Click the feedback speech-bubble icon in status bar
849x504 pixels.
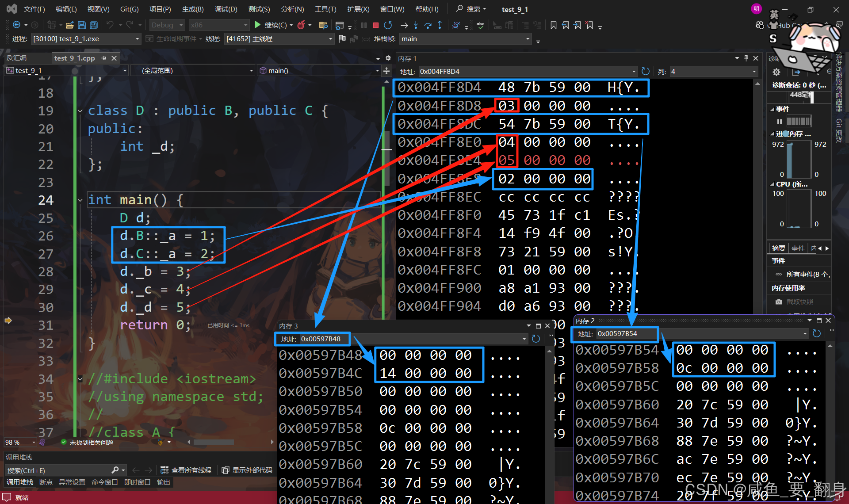[x=7, y=497]
